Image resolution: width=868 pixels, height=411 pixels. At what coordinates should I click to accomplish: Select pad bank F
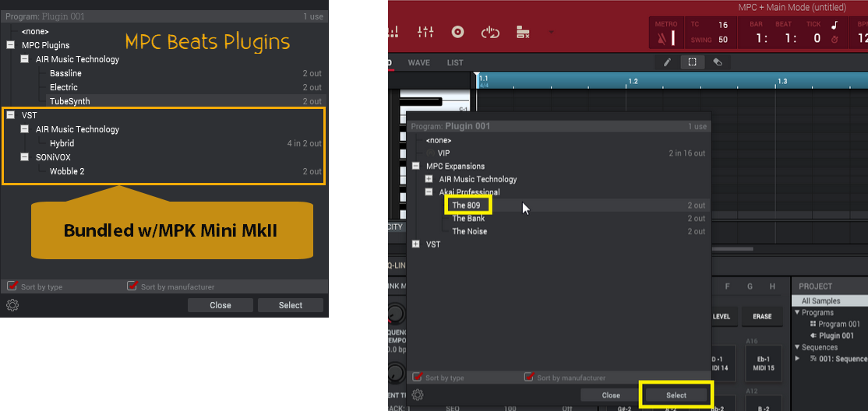[728, 286]
